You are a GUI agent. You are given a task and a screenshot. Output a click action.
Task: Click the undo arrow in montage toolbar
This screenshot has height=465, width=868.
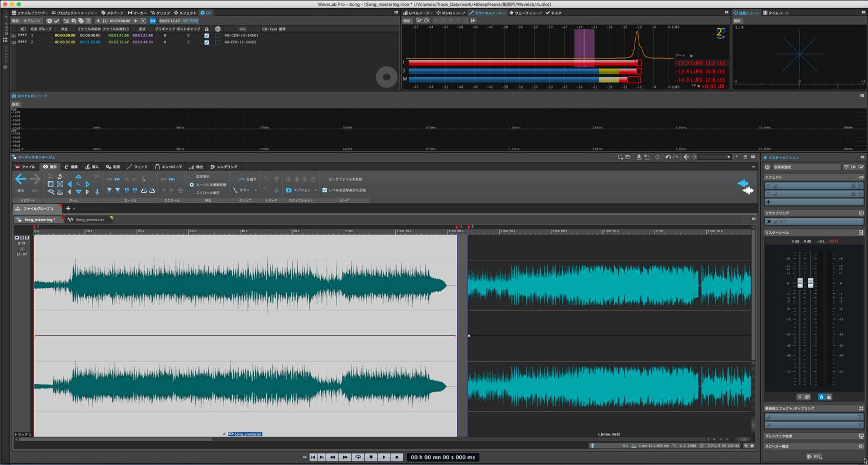pos(668,157)
